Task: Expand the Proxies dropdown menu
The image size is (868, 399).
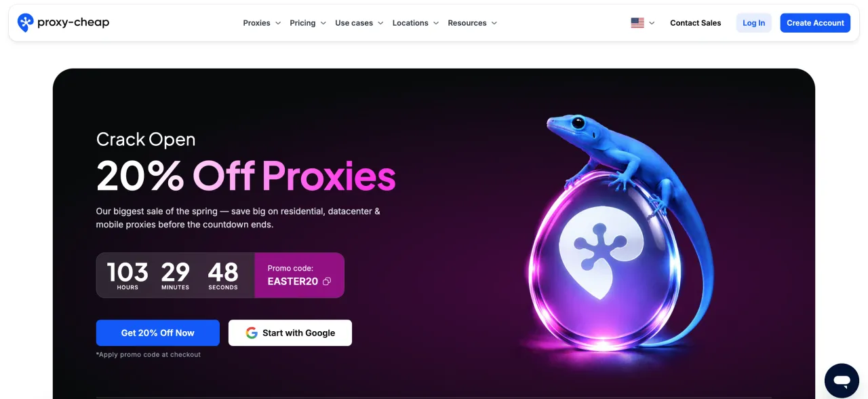Action: click(262, 23)
